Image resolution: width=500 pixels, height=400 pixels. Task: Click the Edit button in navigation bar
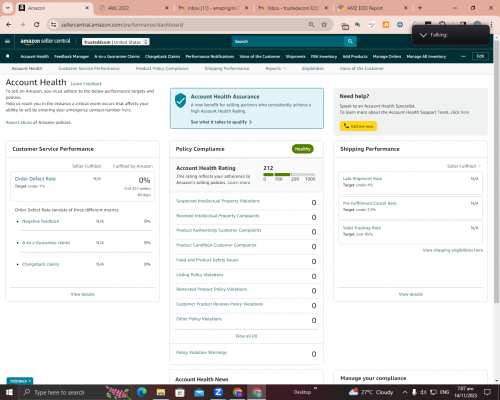coord(480,56)
